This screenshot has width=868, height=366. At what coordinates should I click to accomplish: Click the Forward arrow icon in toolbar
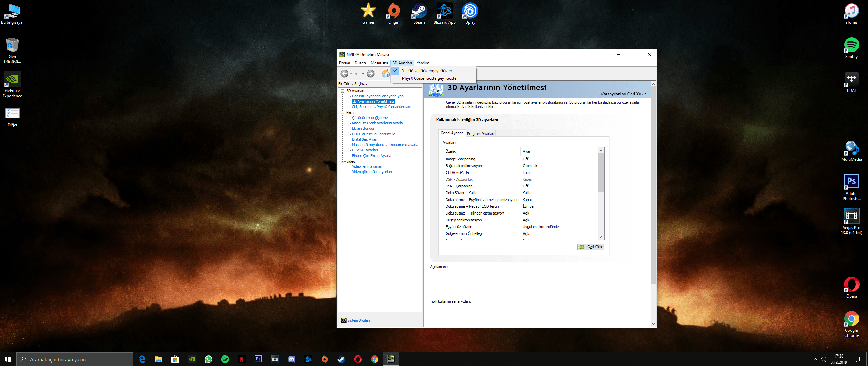coord(371,74)
